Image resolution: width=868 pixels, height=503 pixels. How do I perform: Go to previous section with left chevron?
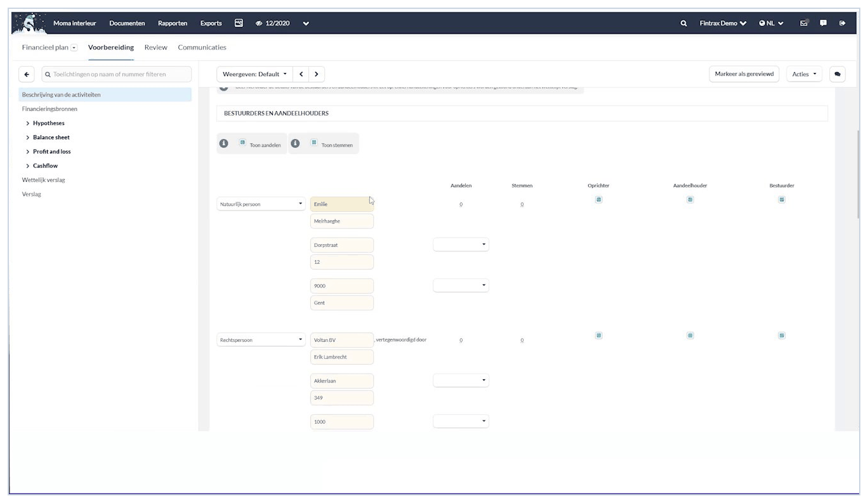click(x=301, y=74)
